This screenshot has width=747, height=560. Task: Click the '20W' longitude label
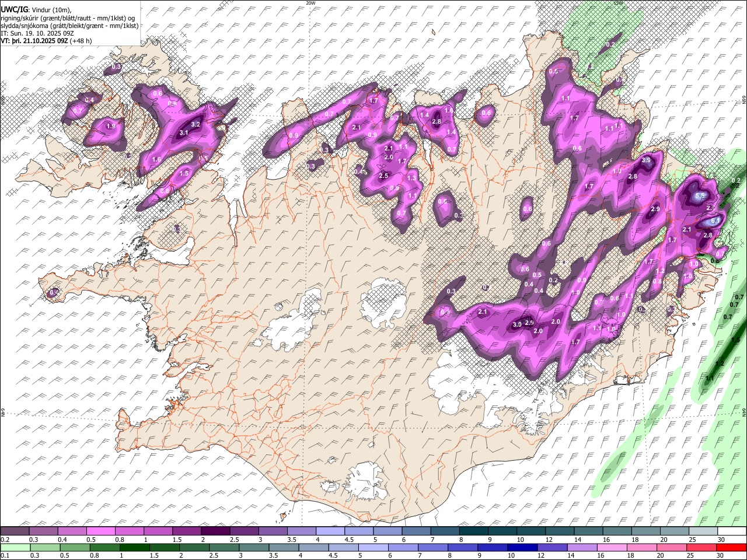pyautogui.click(x=310, y=3)
